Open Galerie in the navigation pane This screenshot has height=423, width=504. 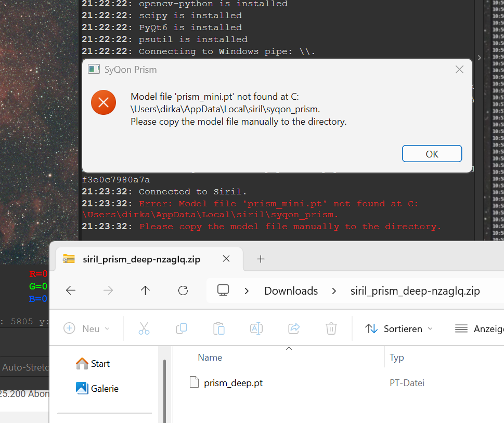click(x=97, y=388)
